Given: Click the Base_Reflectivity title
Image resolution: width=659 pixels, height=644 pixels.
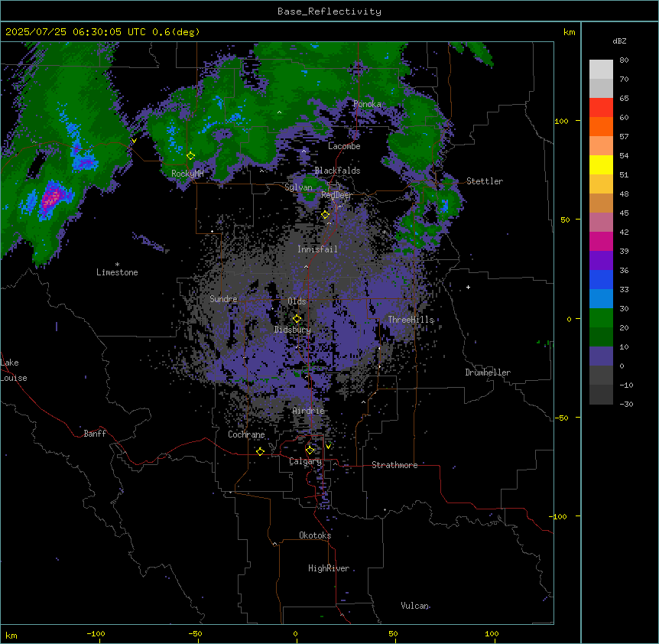Looking at the screenshot, I should [x=329, y=11].
